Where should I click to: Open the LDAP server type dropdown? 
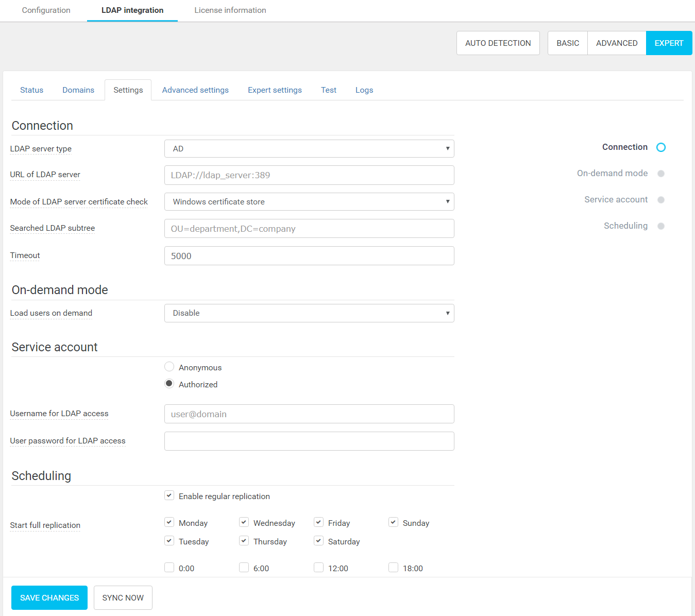coord(309,149)
